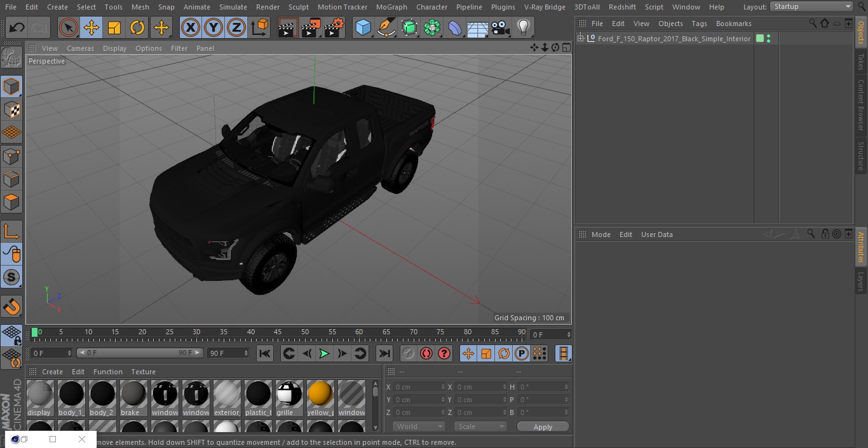Click end frame 90 F stepper
Image resolution: width=868 pixels, height=448 pixels.
[246, 353]
